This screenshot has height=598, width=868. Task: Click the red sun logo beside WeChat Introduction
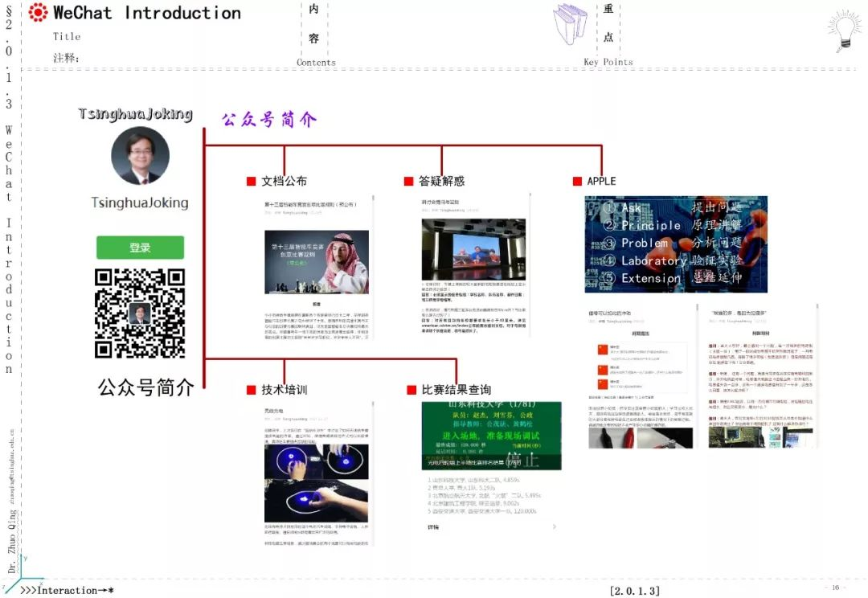pyautogui.click(x=39, y=12)
